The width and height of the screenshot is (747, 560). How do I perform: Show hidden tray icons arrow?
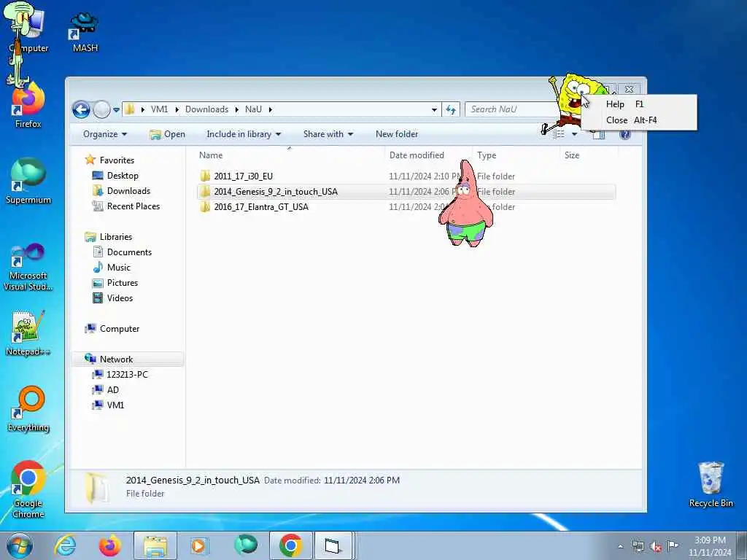(620, 546)
